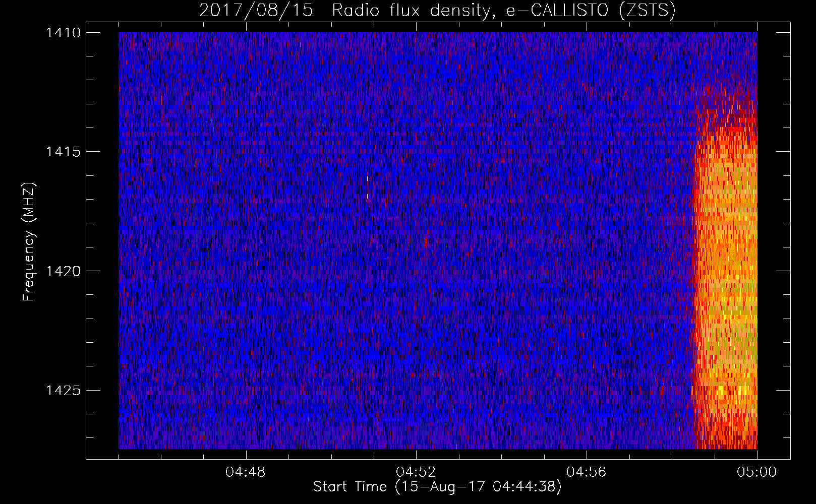Click the 1425 frequency tick label
The width and height of the screenshot is (816, 504).
coord(63,391)
